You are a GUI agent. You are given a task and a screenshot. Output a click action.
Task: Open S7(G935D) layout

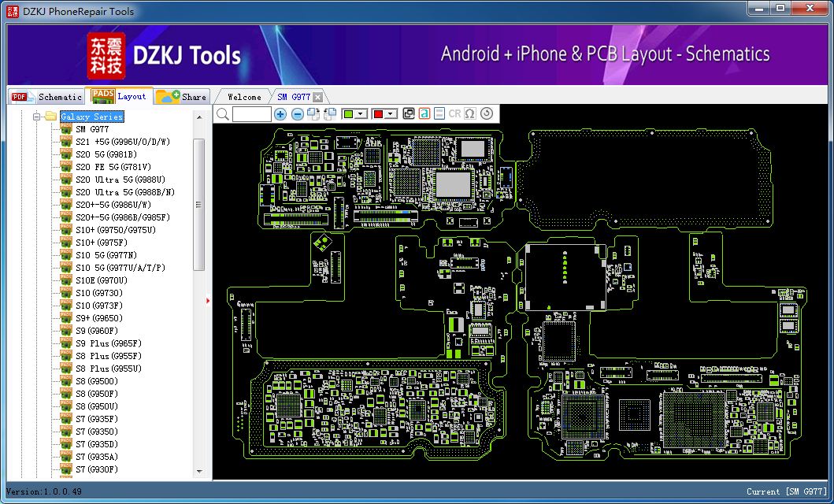97,444
